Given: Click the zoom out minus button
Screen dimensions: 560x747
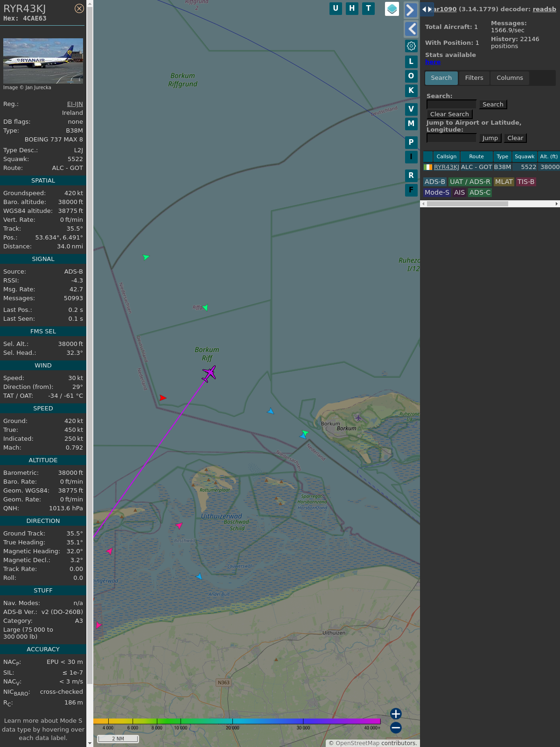Looking at the screenshot, I should [x=396, y=727].
